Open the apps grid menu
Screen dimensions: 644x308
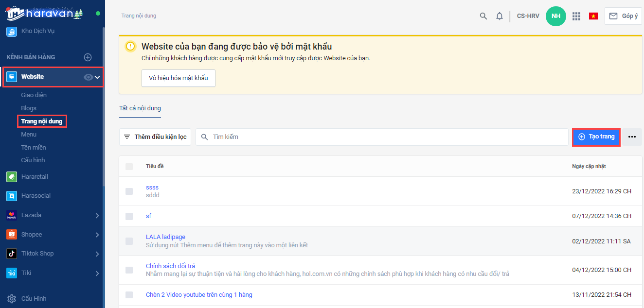576,16
